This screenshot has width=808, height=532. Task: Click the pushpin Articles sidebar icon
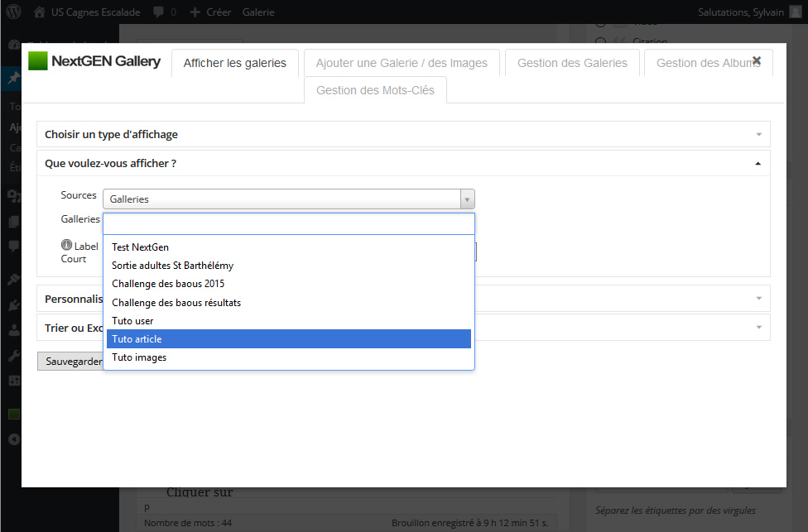13,79
